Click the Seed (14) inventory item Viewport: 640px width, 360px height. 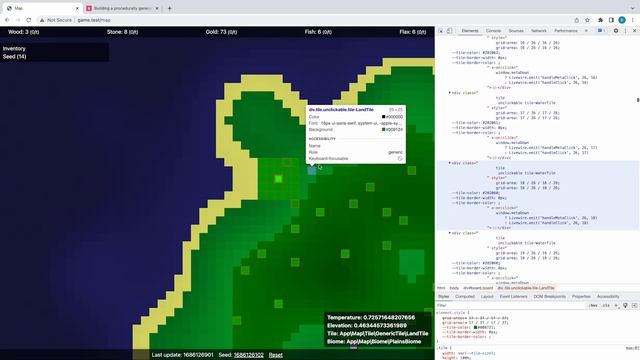[x=14, y=57]
